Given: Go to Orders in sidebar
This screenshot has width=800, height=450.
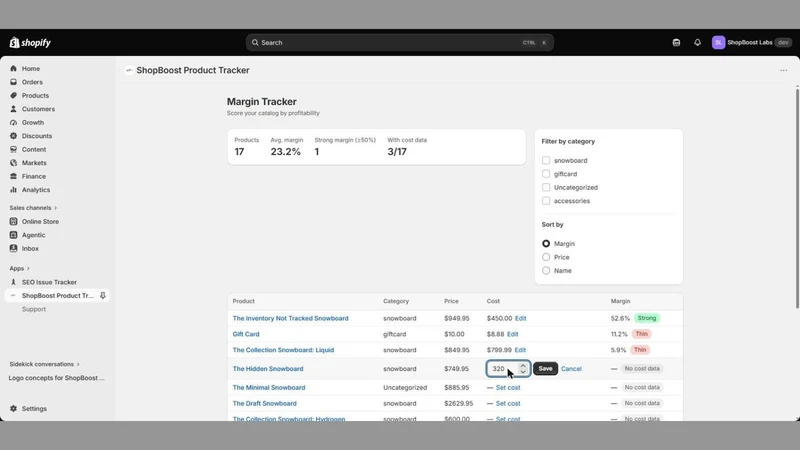Looking at the screenshot, I should pyautogui.click(x=32, y=82).
